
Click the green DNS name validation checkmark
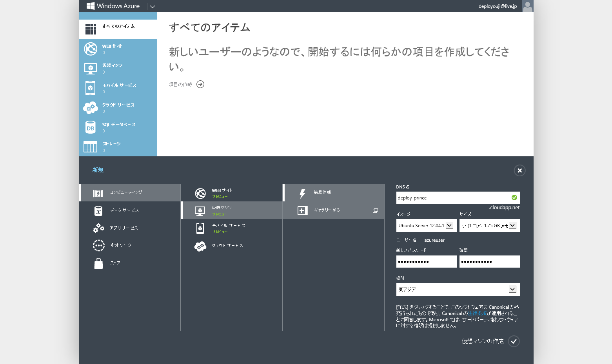coord(514,198)
